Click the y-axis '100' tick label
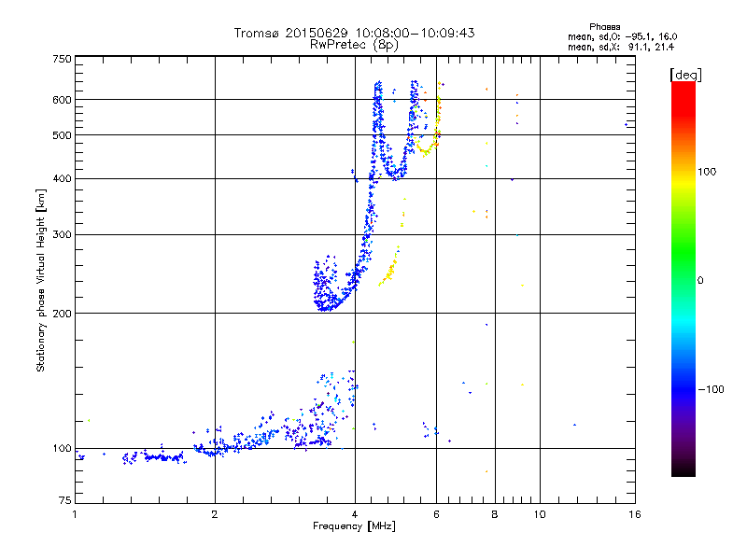Viewport: 747px width, 560px height. 62,448
